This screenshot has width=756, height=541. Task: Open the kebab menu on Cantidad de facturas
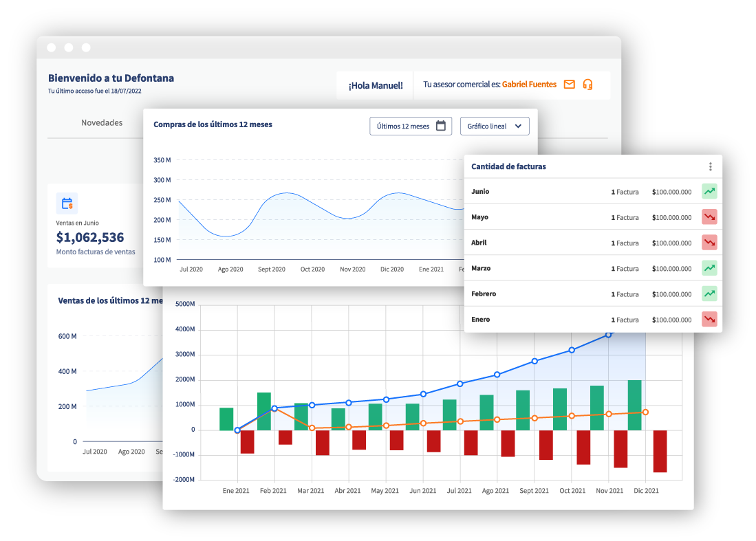coord(710,166)
